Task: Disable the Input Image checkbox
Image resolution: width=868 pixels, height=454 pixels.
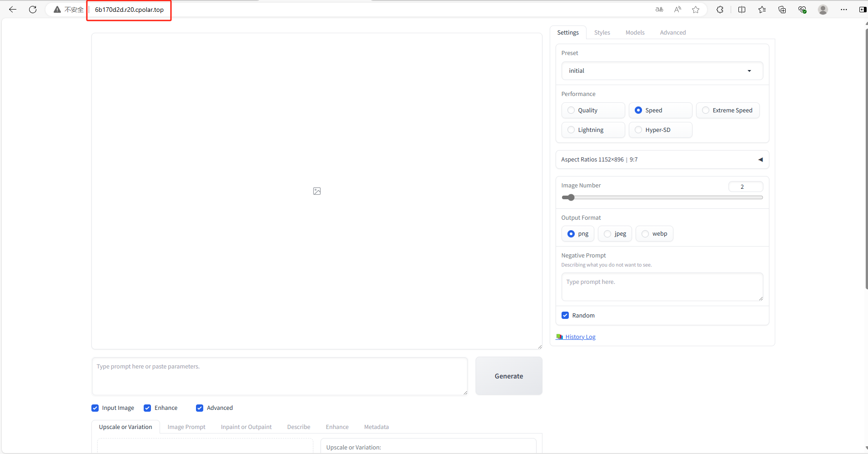Action: [x=95, y=408]
